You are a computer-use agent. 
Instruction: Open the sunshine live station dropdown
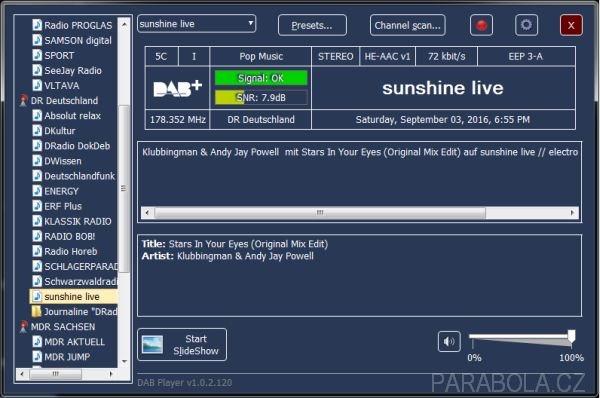[x=196, y=24]
